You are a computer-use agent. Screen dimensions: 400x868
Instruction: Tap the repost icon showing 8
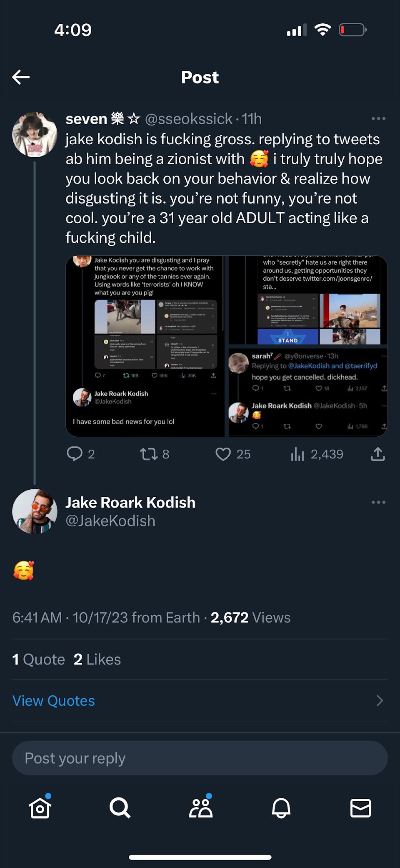(148, 454)
